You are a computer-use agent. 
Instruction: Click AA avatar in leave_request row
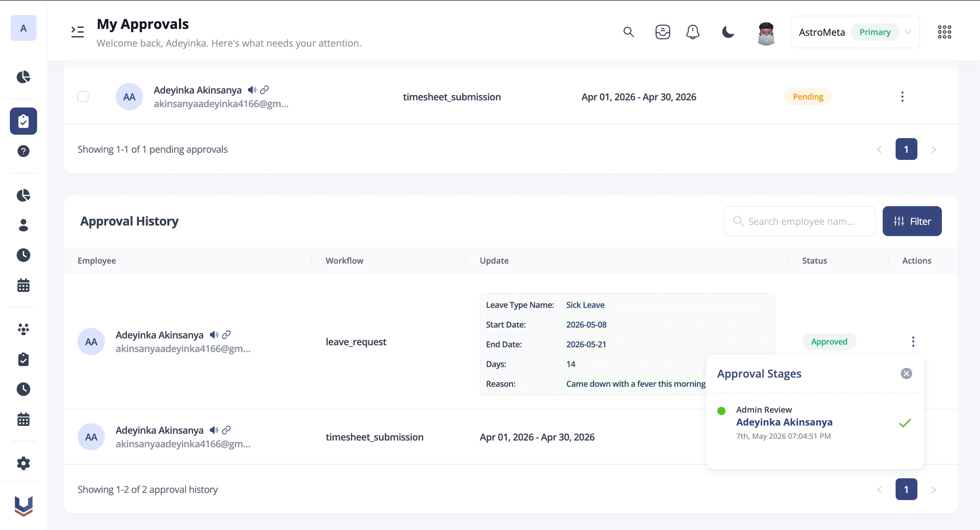[91, 342]
